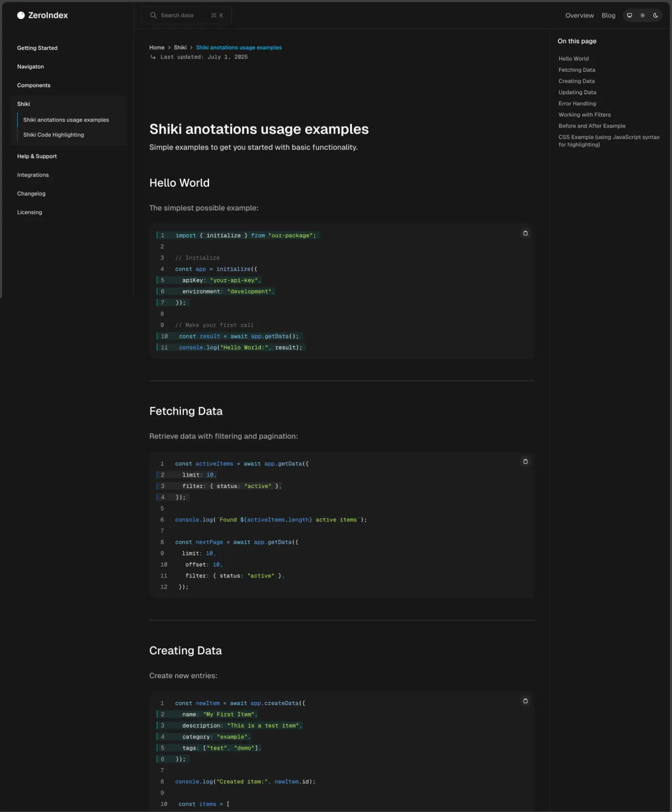Click Home in the breadcrumb

click(157, 48)
